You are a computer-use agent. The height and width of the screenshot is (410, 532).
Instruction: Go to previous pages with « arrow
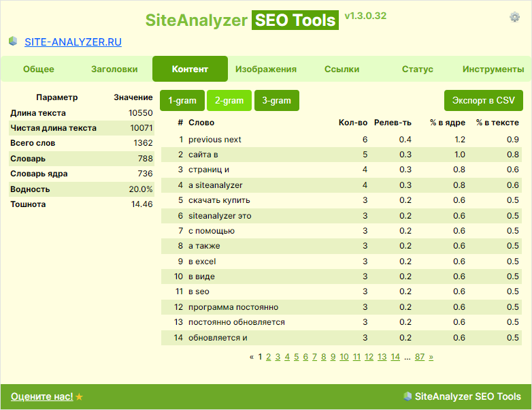click(x=252, y=357)
